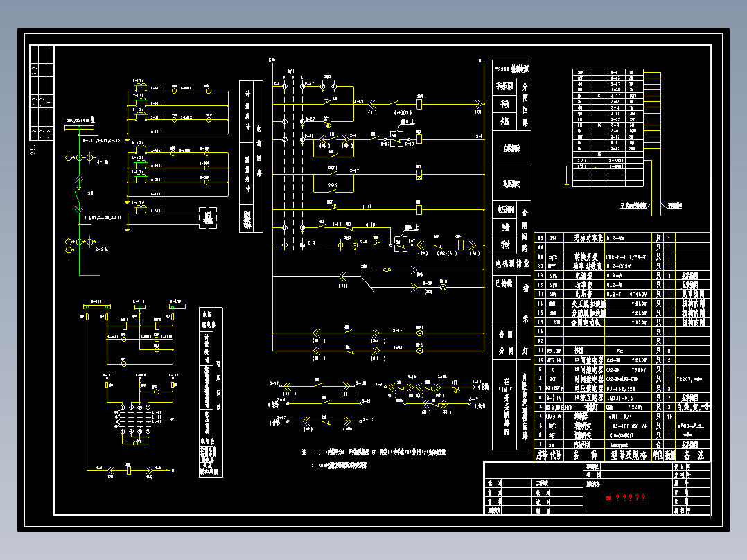The width and height of the screenshot is (747, 560).
Task: Click the '合 闸' indicator lamp label
Action: pos(505,334)
